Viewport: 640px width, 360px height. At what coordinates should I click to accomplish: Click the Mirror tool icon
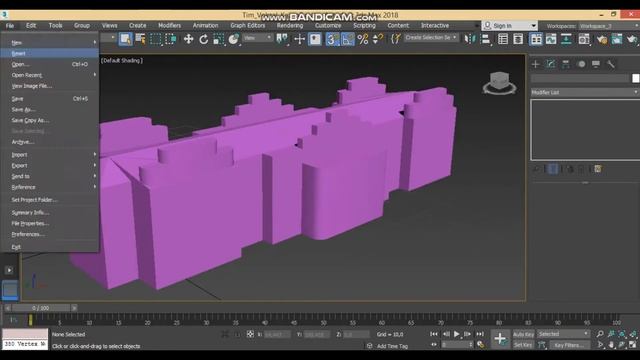click(x=470, y=39)
